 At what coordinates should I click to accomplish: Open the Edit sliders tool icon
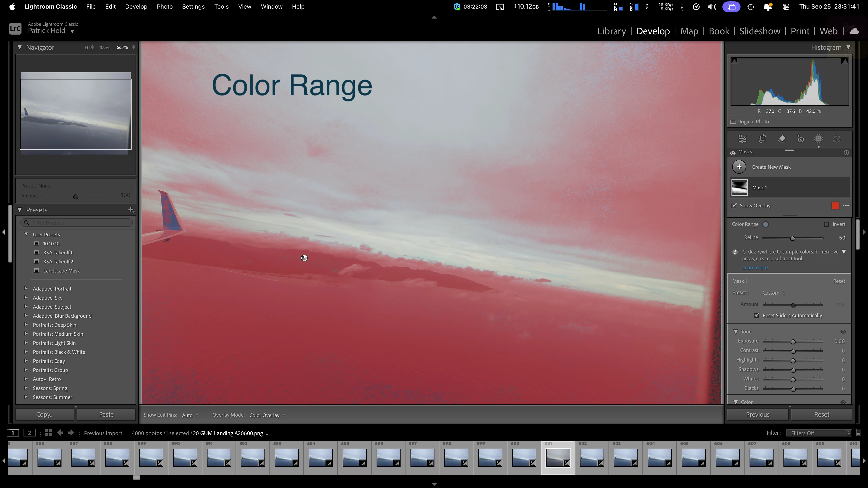(742, 139)
